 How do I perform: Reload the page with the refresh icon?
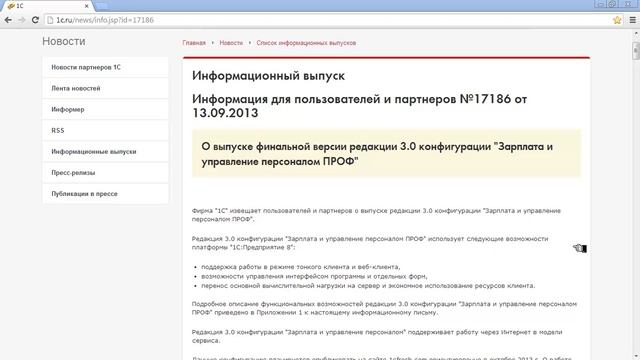36,20
